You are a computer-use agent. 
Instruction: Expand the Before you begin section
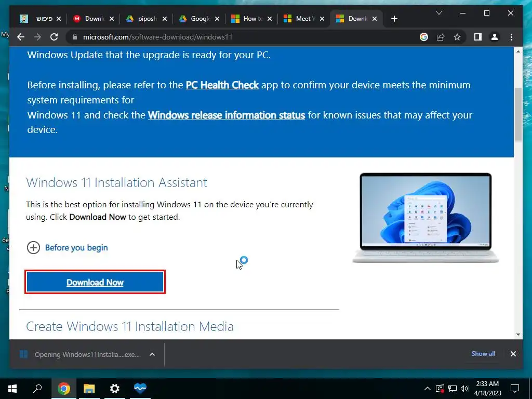(x=67, y=248)
